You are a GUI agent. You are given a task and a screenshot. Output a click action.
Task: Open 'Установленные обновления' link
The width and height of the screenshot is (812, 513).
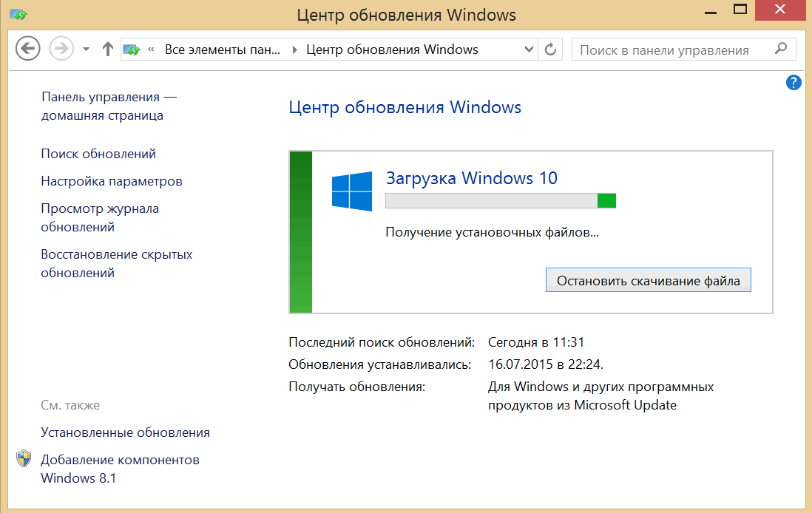click(x=125, y=432)
